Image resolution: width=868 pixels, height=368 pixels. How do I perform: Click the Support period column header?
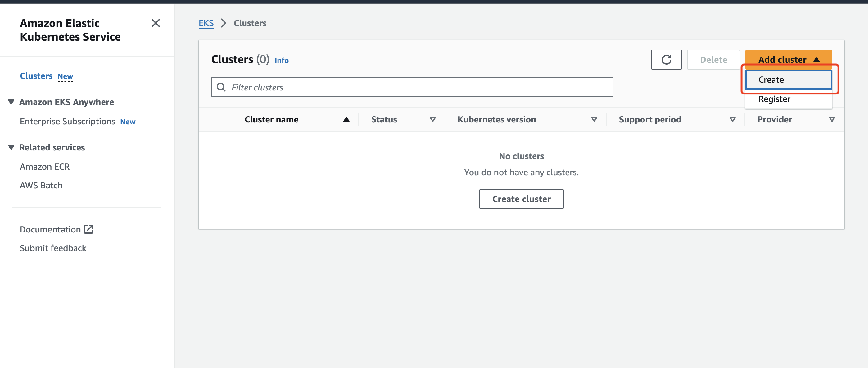click(x=650, y=119)
